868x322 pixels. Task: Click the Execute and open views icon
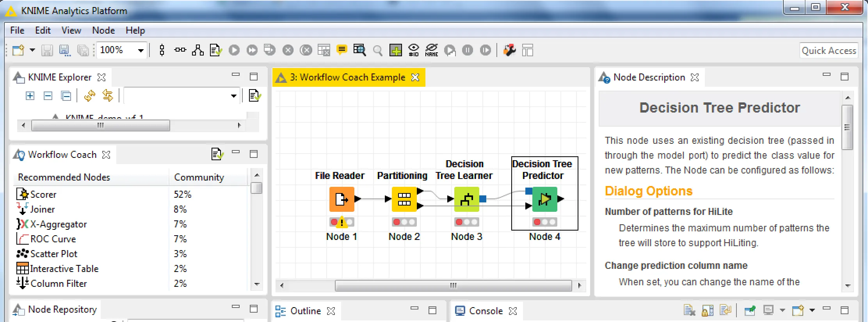tap(270, 50)
